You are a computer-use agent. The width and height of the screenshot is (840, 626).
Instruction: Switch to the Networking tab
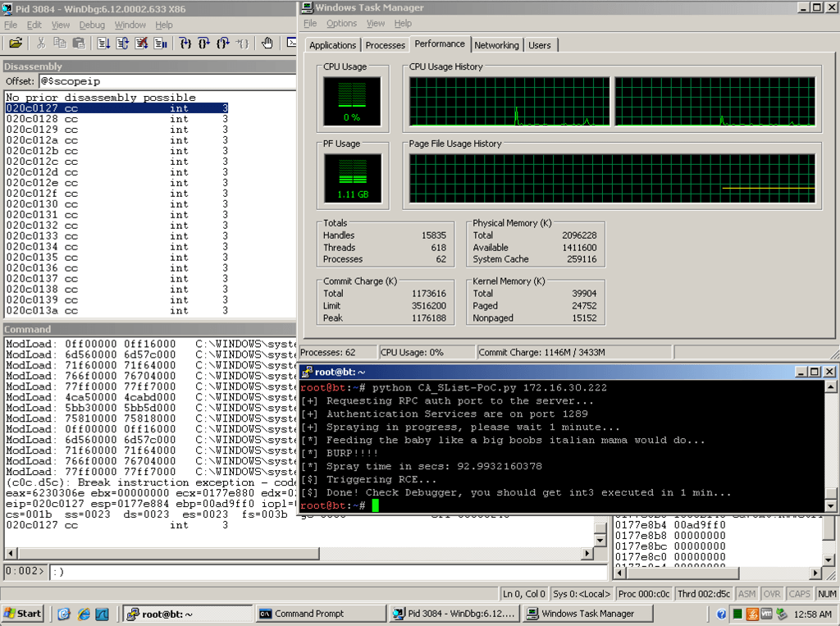(496, 45)
